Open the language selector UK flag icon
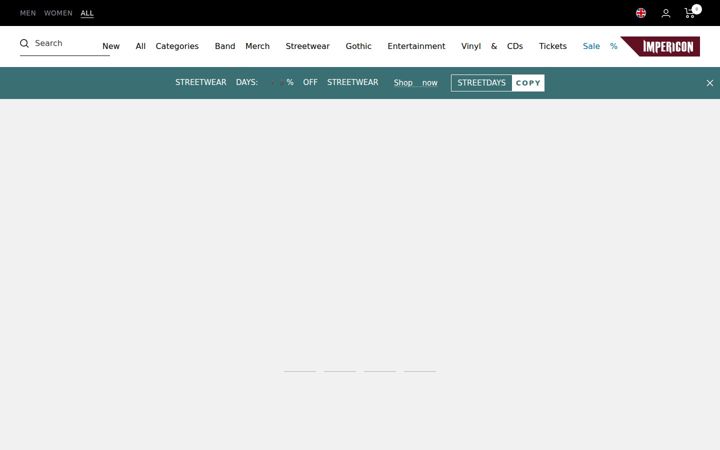The width and height of the screenshot is (720, 450). 641,13
